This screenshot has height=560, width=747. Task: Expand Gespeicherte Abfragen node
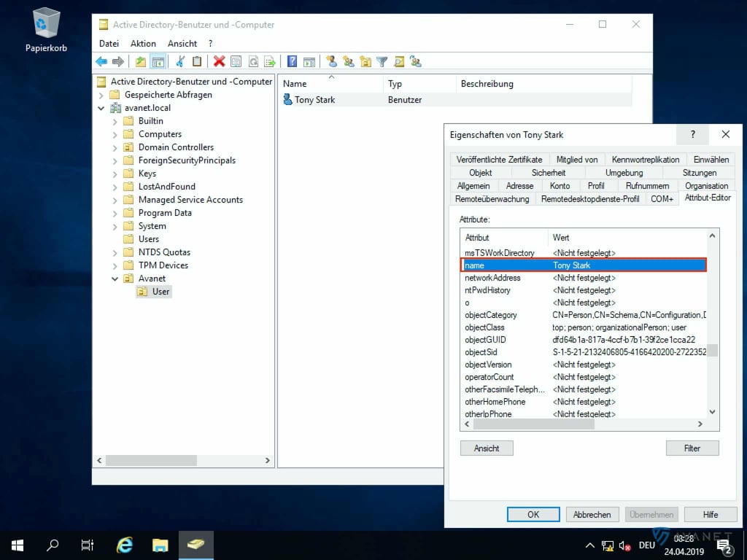pyautogui.click(x=101, y=96)
